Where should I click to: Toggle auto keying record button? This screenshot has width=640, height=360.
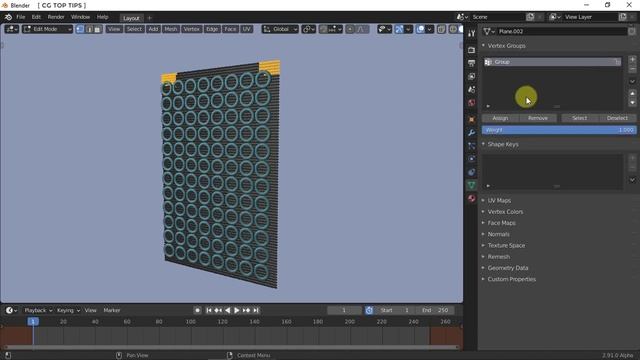coord(198,310)
